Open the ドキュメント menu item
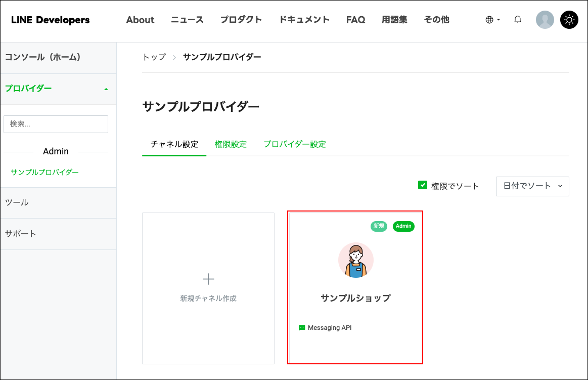Image resolution: width=588 pixels, height=380 pixels. click(304, 20)
